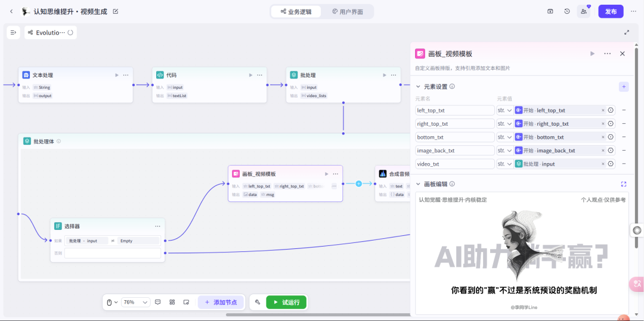The width and height of the screenshot is (644, 321).
Task: Open more options on 代码 node
Action: [259, 75]
